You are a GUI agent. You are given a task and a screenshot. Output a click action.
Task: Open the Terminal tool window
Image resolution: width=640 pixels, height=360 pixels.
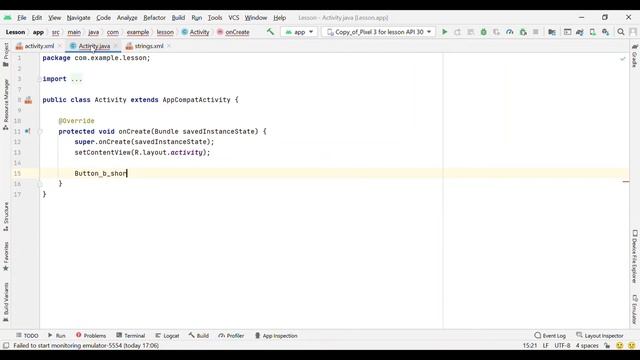click(130, 336)
